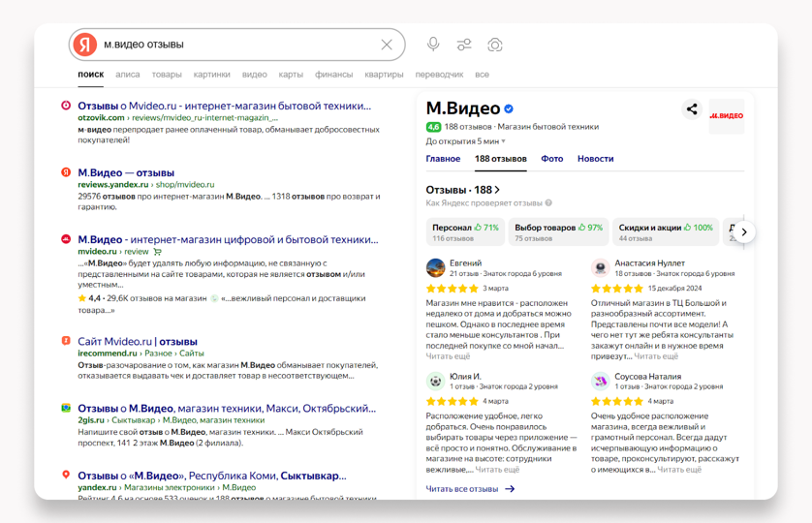Switch to the 'переводчик' tab
Screen dimensions: 812x523
pos(439,74)
